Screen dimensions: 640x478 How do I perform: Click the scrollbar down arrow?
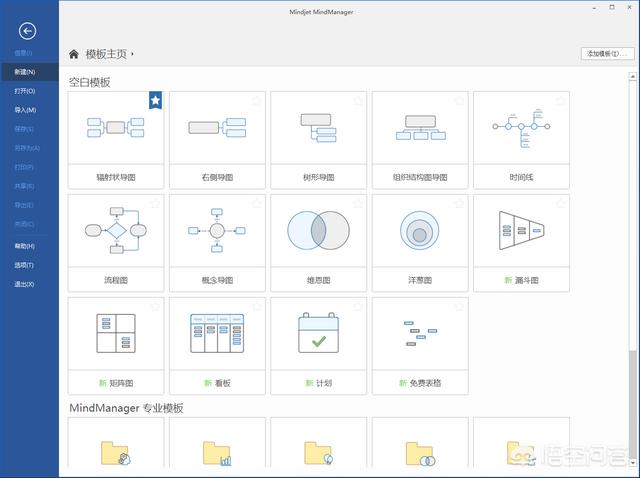click(x=632, y=463)
